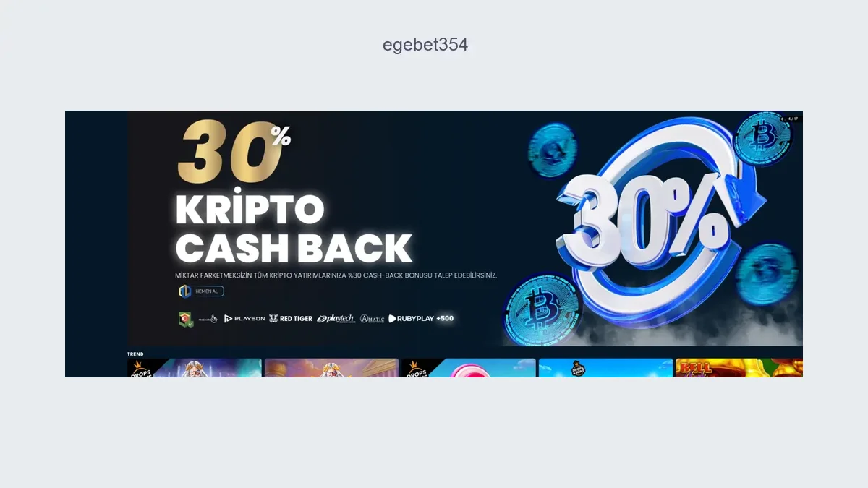The height and width of the screenshot is (488, 868).
Task: Go to previous slide with carousel arrow
Action: click(x=782, y=119)
